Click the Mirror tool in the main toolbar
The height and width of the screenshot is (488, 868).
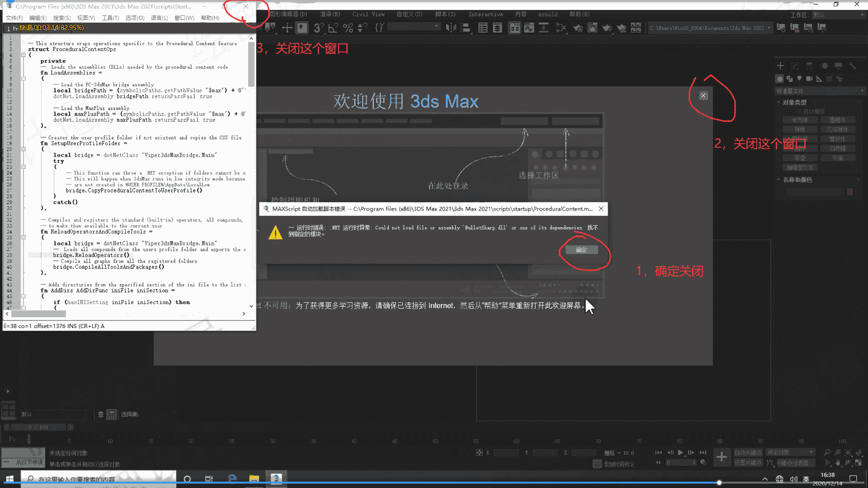pos(451,28)
